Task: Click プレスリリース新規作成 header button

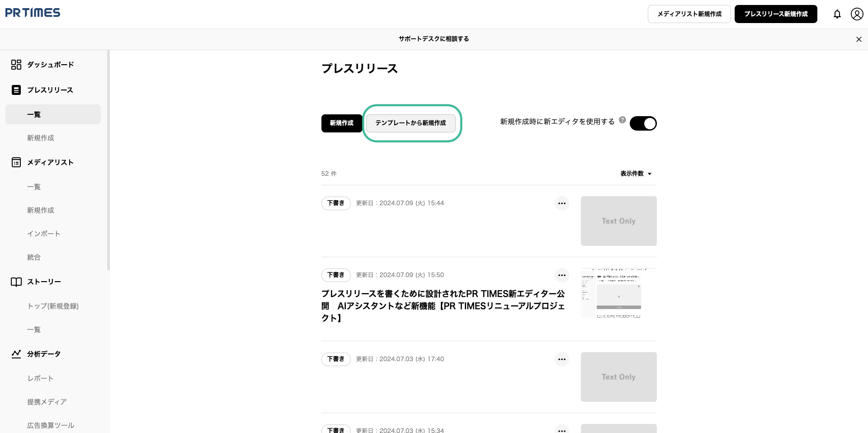Action: 776,14
